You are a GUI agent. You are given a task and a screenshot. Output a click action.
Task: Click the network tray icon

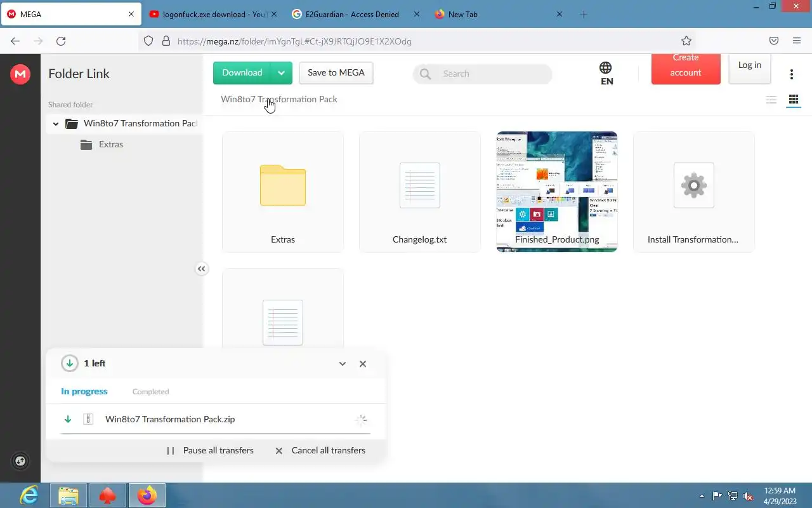pyautogui.click(x=733, y=496)
